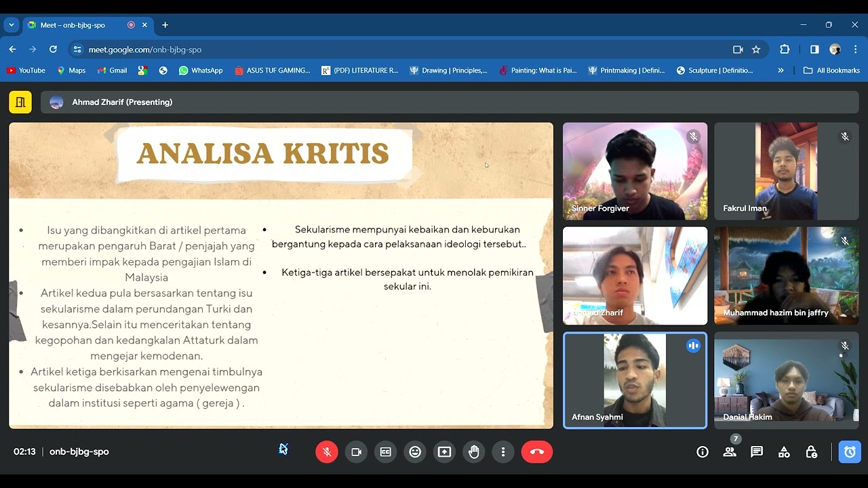Select Ahmad Zharif video tile
868x488 pixels.
(635, 276)
